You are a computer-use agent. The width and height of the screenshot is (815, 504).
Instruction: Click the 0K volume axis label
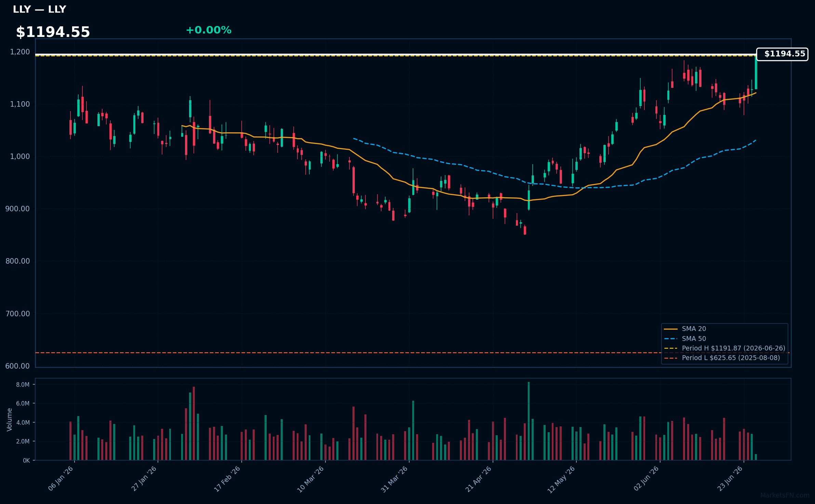tap(26, 461)
